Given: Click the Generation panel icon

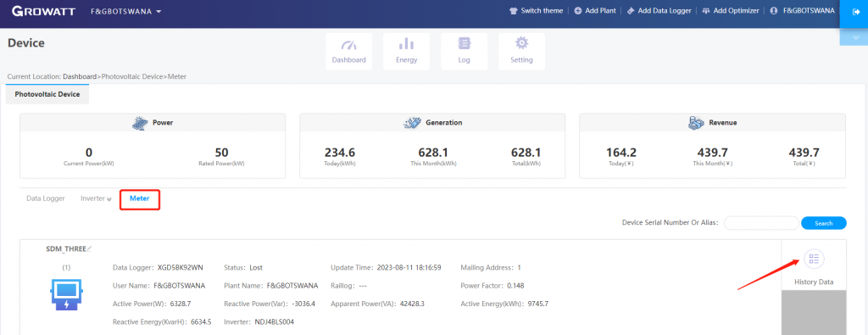Looking at the screenshot, I should point(413,123).
